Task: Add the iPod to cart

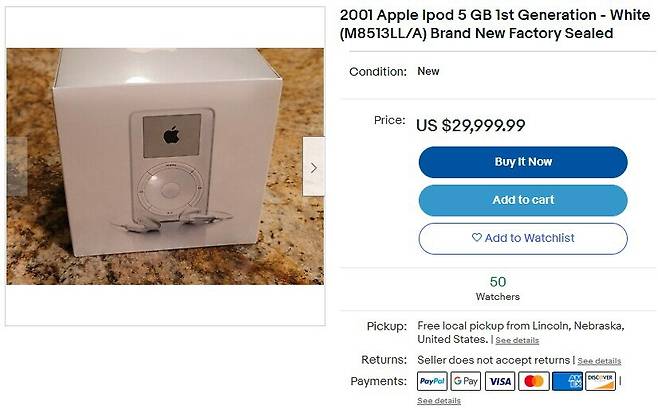Action: (x=523, y=200)
